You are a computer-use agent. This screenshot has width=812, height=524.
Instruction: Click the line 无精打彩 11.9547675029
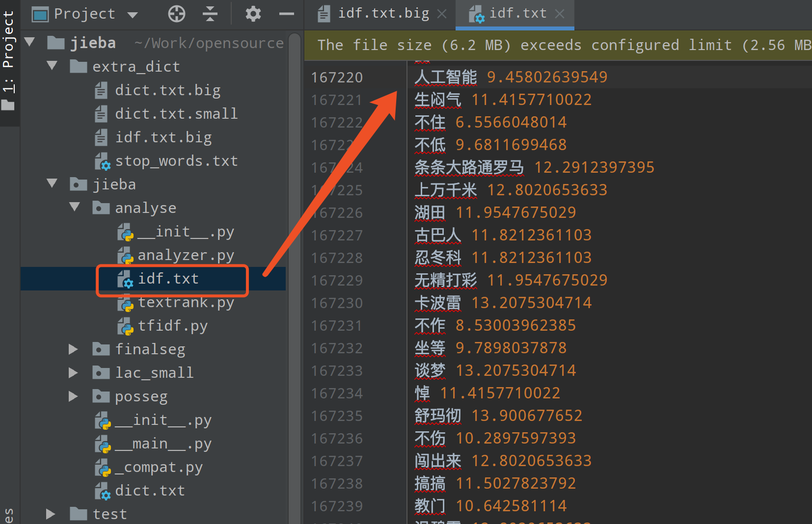tap(511, 280)
